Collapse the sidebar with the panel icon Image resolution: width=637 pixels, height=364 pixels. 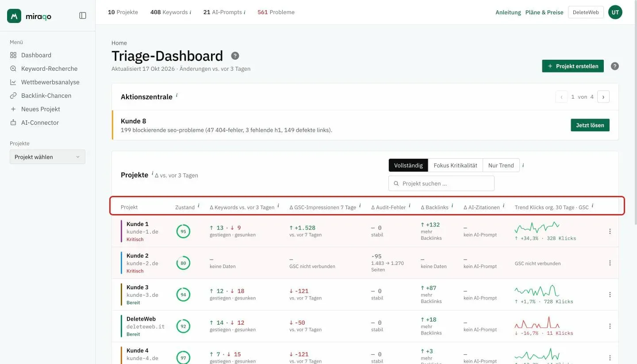(83, 15)
